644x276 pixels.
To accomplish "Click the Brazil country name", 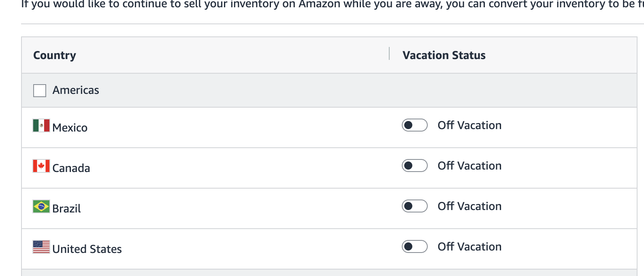I will pyautogui.click(x=66, y=208).
